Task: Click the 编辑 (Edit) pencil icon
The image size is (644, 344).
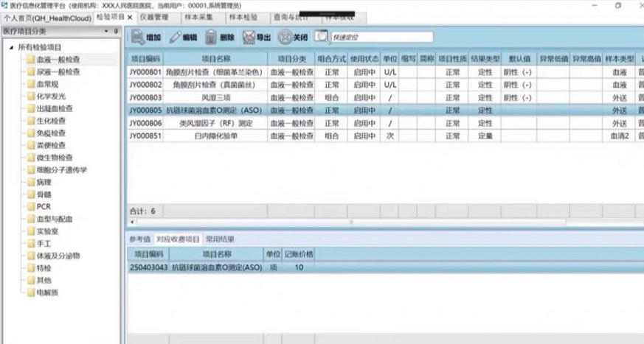Action: pyautogui.click(x=176, y=38)
